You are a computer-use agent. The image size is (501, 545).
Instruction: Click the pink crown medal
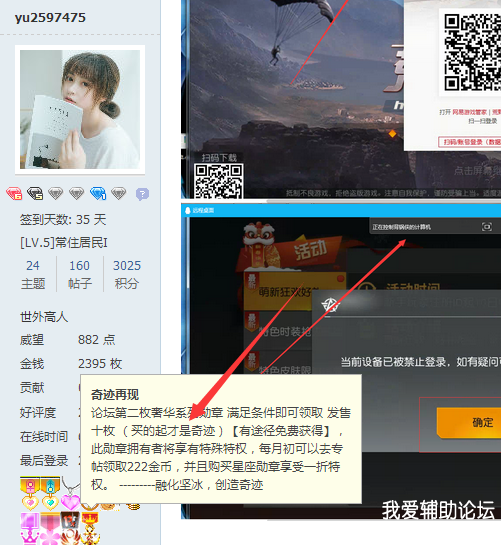point(30,529)
